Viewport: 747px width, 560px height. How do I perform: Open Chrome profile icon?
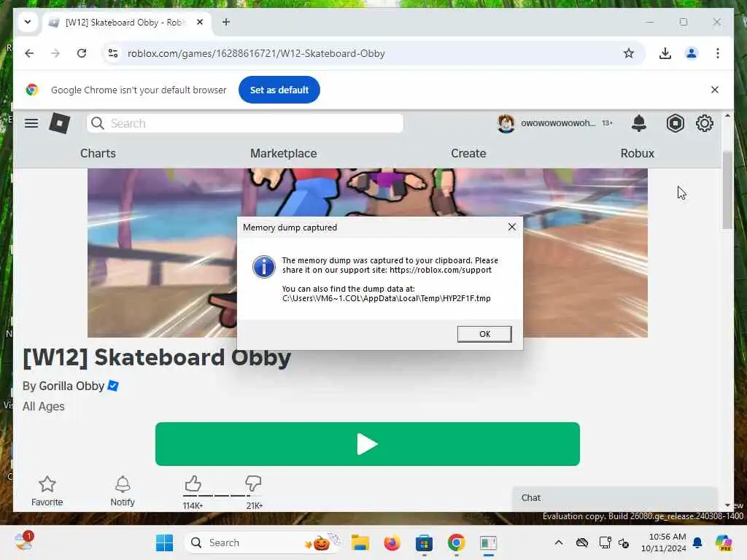click(x=692, y=53)
